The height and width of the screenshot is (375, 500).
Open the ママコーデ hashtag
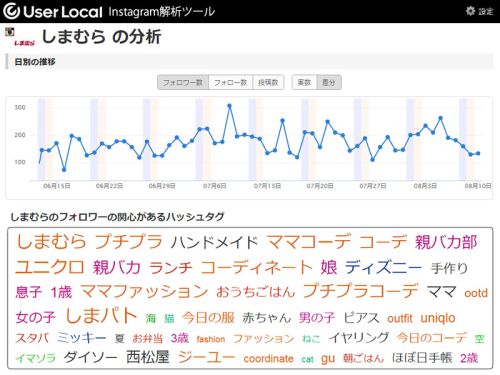tap(309, 241)
